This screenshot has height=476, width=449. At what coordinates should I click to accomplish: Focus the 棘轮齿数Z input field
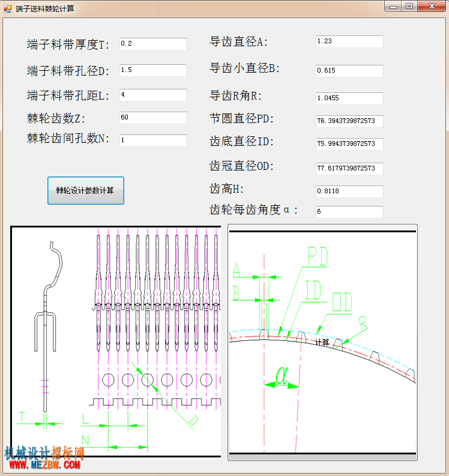tap(153, 118)
